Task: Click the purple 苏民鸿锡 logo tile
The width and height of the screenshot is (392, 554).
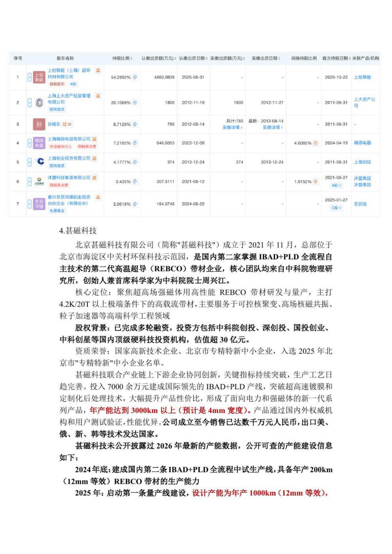Action: click(39, 204)
